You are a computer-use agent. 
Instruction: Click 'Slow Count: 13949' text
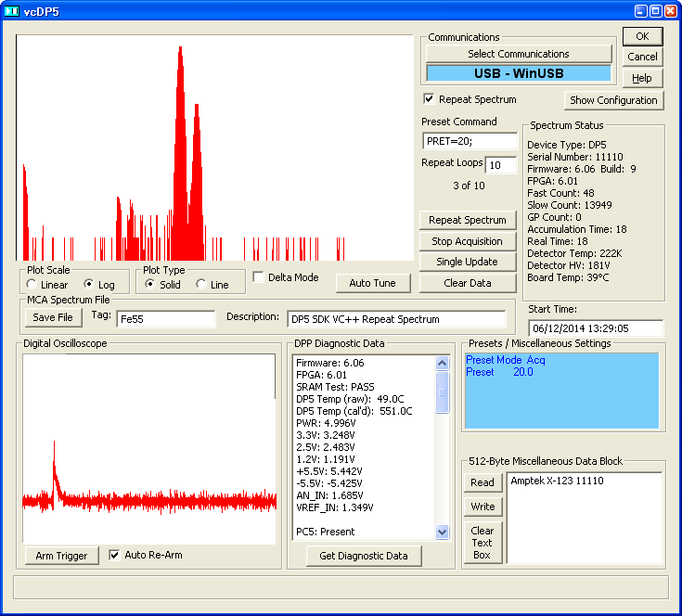(570, 205)
